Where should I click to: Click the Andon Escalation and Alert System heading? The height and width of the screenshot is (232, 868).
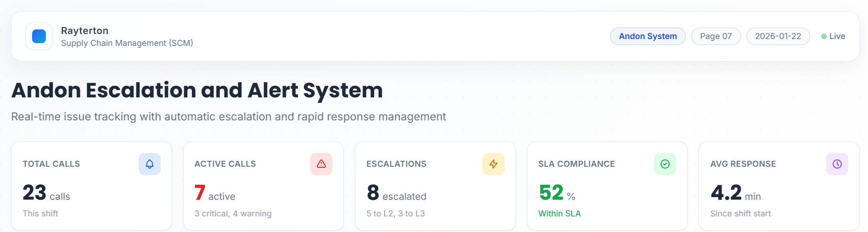coord(197,90)
